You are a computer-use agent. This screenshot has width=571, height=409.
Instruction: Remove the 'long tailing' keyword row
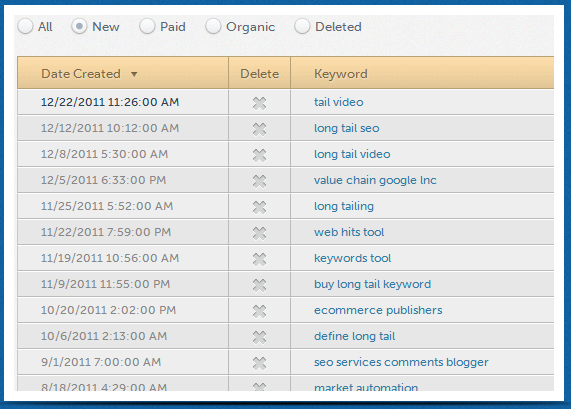[259, 207]
